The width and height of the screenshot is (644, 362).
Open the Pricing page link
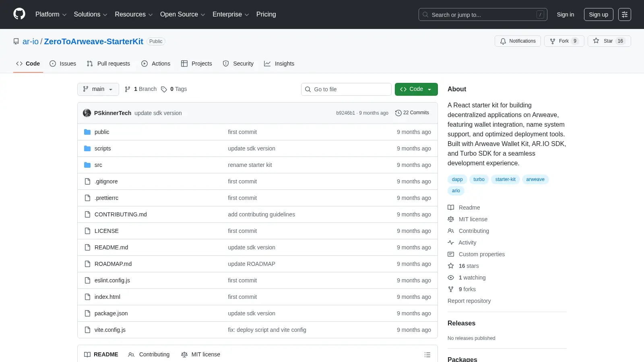[266, 14]
